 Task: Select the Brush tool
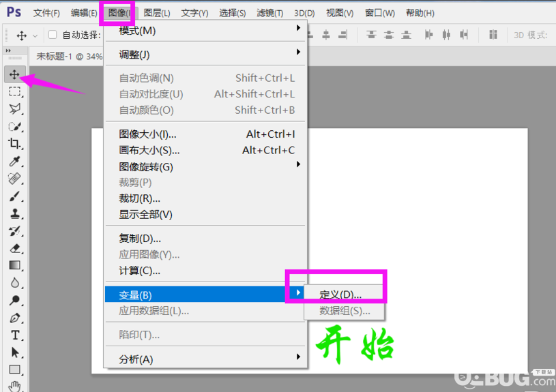(x=14, y=196)
